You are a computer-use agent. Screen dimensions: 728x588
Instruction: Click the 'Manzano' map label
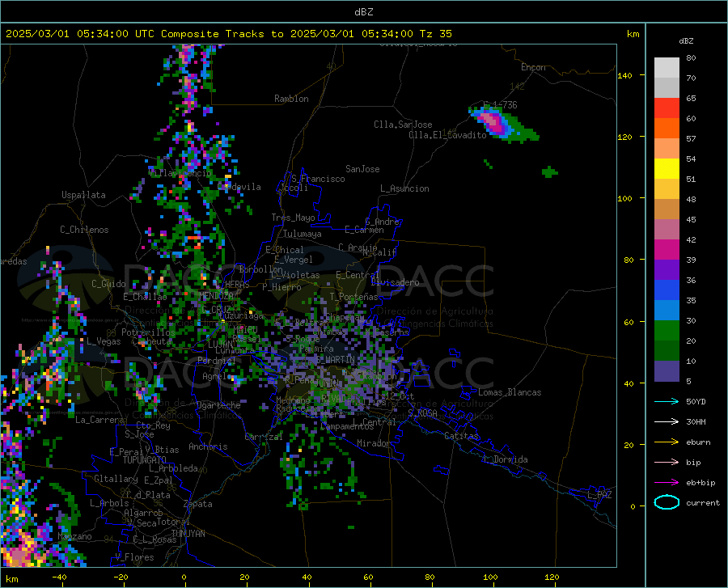74,536
